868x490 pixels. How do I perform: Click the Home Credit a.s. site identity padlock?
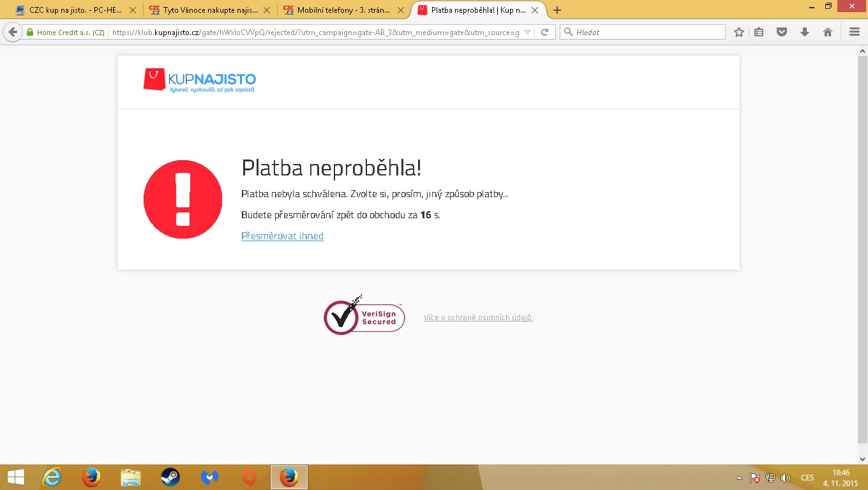(x=30, y=33)
